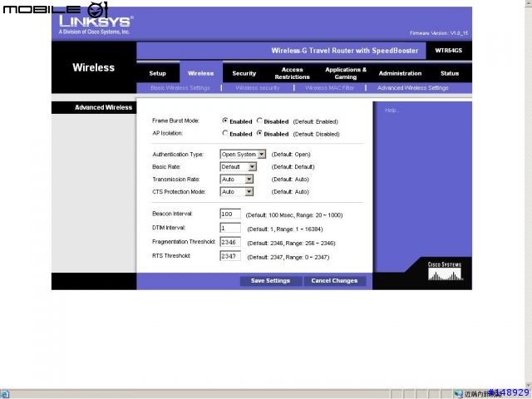The image size is (532, 399).
Task: Click the Frame Burst Mode label
Action: (x=175, y=121)
